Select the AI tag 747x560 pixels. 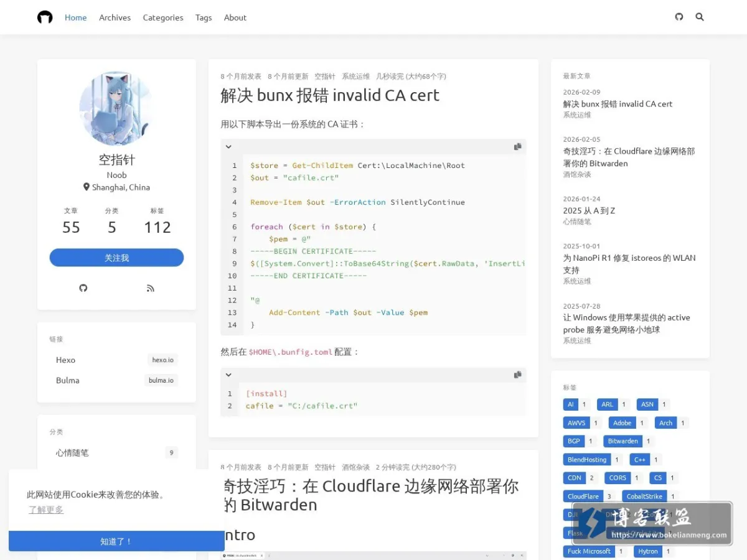tap(571, 404)
